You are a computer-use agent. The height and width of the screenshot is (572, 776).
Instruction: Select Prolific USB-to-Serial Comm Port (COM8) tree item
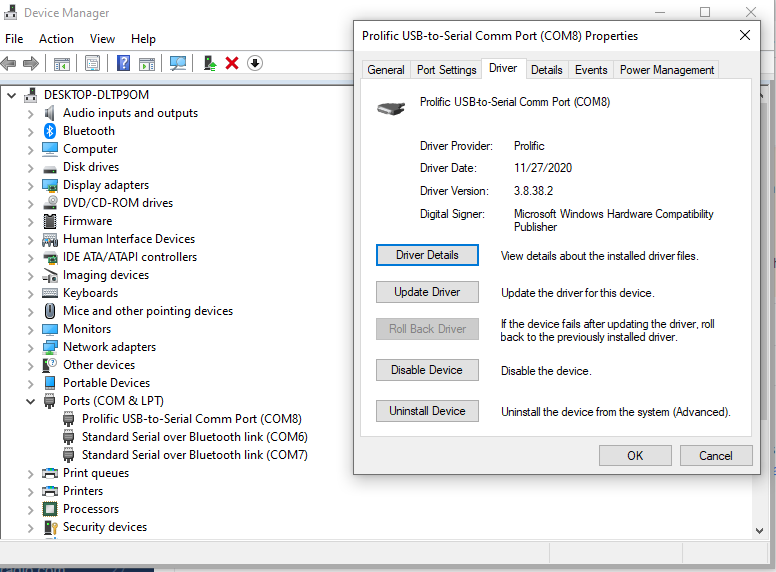pos(192,419)
